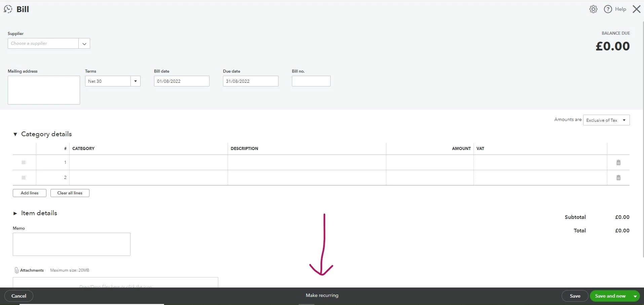Viewport: 644px width, 305px height.
Task: Click the VAT column header
Action: click(x=480, y=148)
